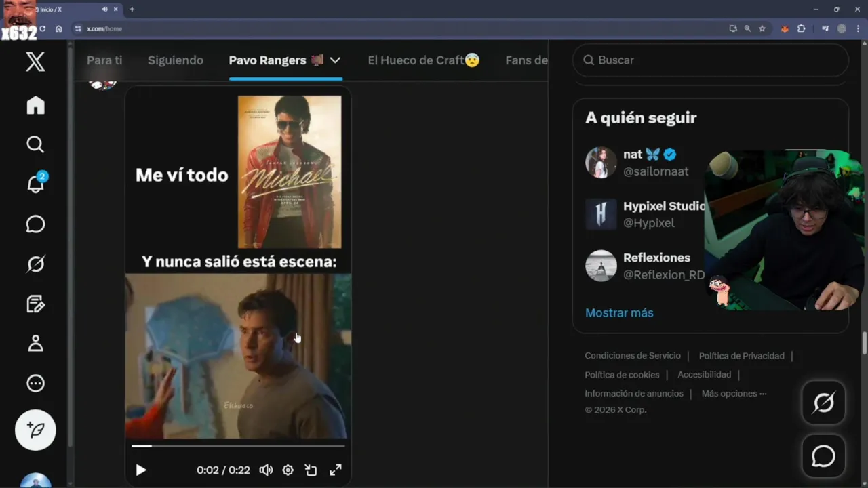This screenshot has width=868, height=488.
Task: Play the video in the post
Action: (140, 470)
